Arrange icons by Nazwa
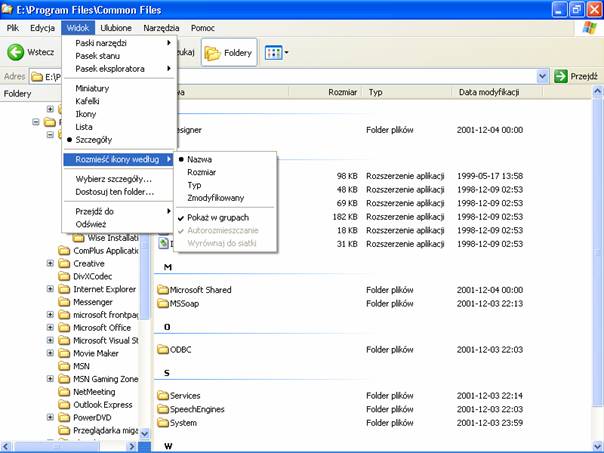 coord(225,159)
